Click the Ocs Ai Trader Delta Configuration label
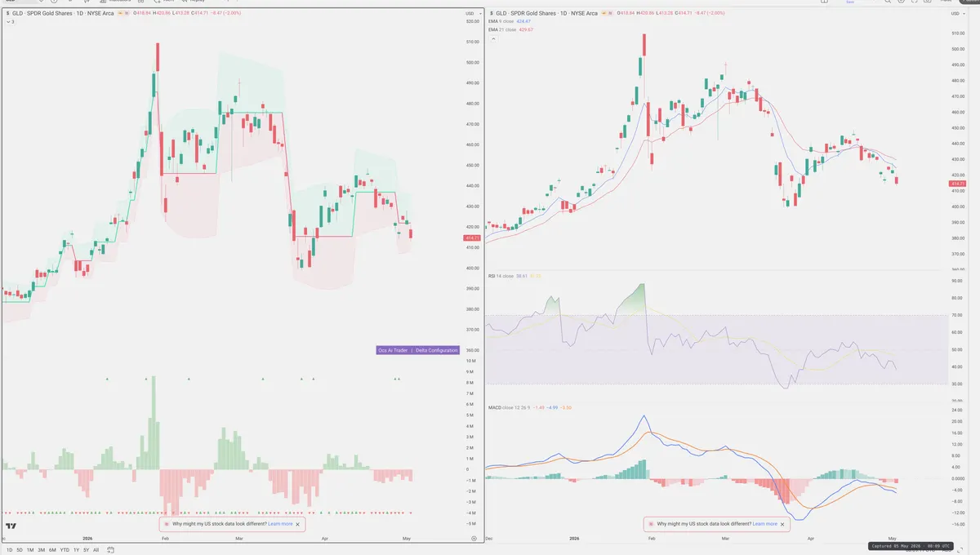 coord(416,350)
